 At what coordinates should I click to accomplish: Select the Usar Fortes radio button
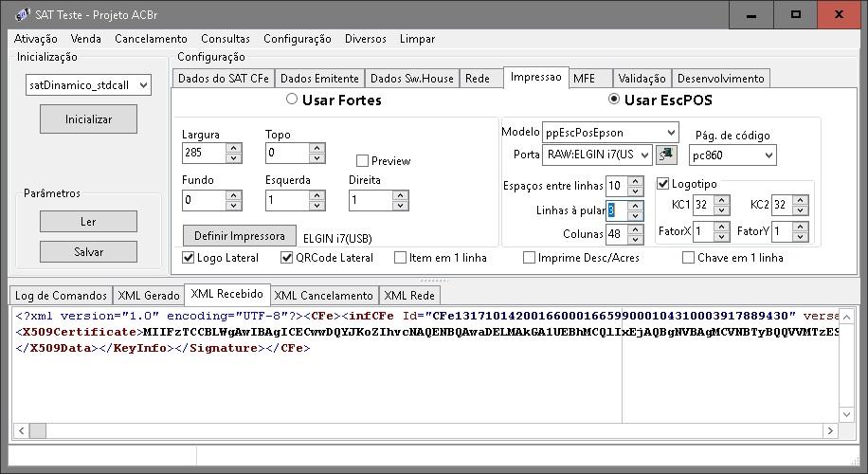point(292,100)
